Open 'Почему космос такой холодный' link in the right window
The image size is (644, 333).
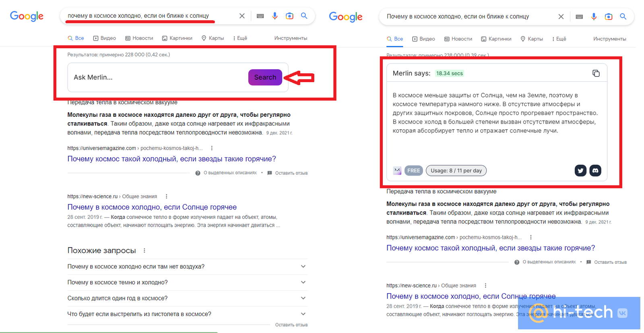click(x=491, y=248)
